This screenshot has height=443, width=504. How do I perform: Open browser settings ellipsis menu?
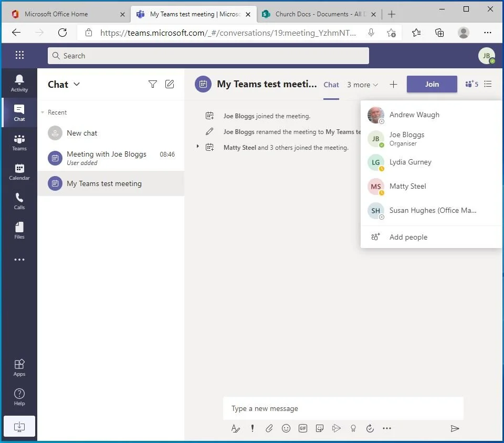click(488, 33)
